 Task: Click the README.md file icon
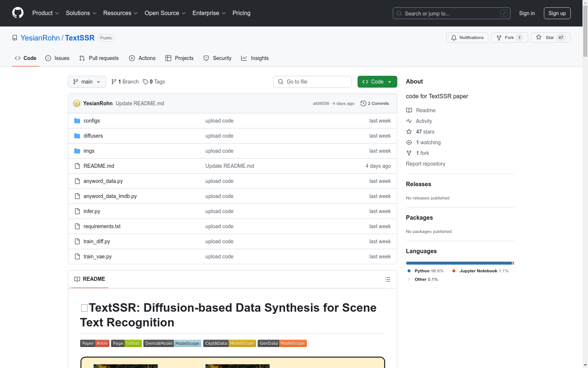click(77, 166)
